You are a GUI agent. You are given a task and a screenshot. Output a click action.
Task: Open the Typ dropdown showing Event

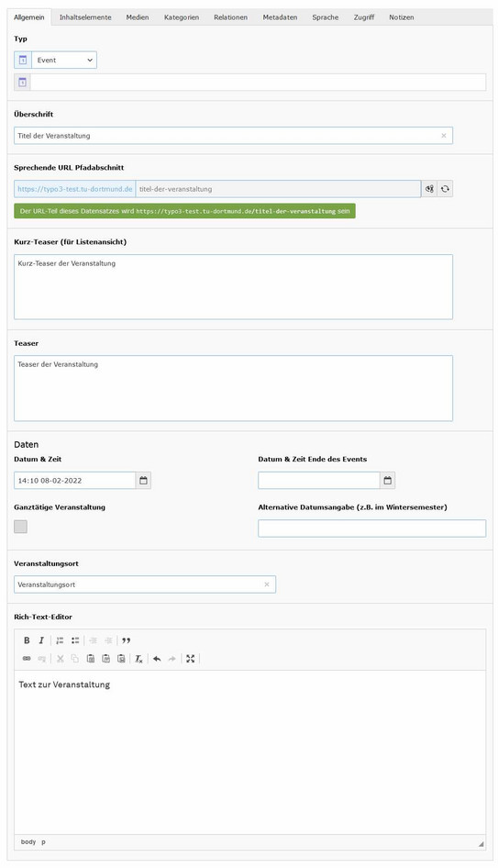point(64,60)
